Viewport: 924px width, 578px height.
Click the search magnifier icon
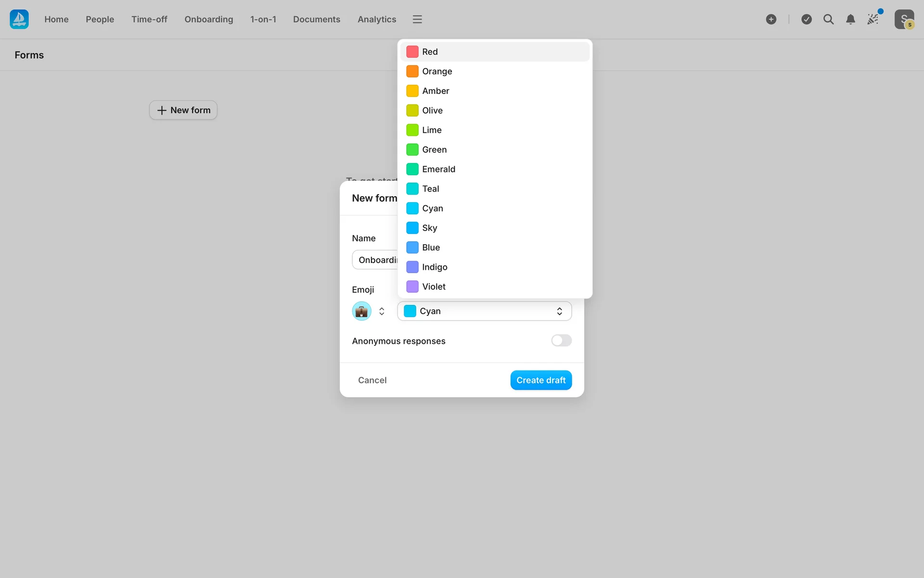click(828, 19)
